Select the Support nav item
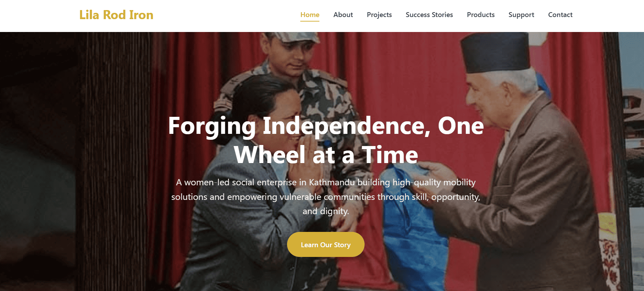The width and height of the screenshot is (644, 291). (521, 15)
